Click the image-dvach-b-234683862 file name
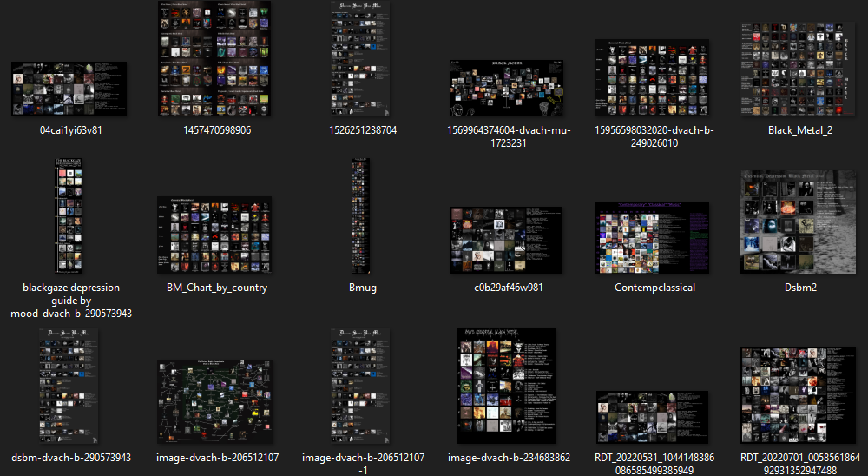The image size is (868, 476). pyautogui.click(x=509, y=458)
